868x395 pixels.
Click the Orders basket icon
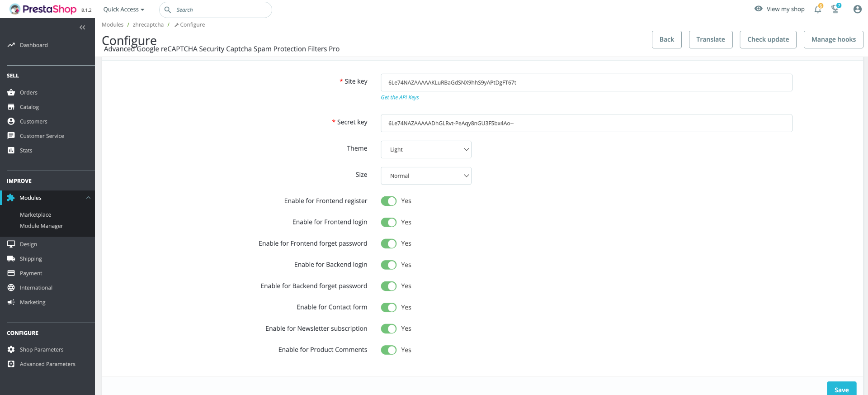point(11,92)
